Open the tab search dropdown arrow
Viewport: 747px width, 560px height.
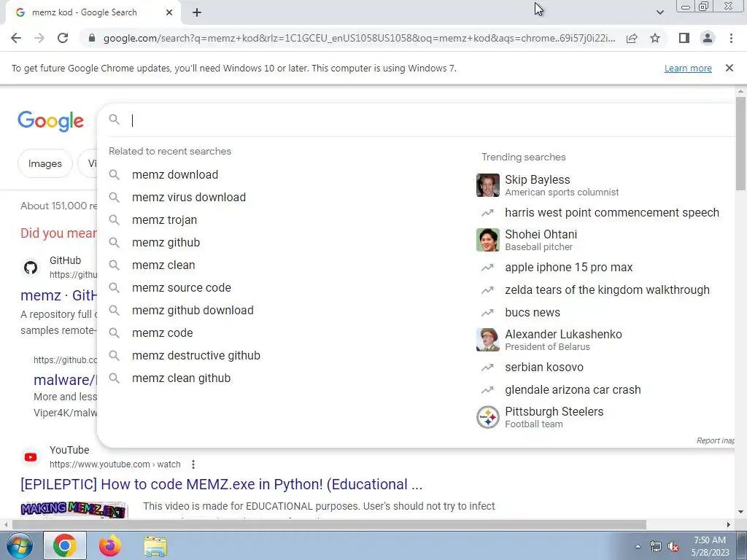[659, 12]
